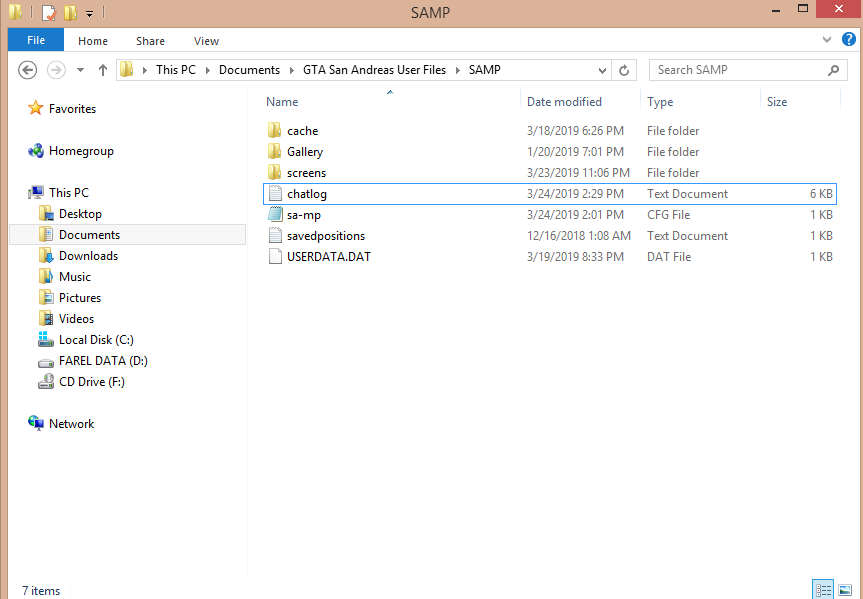This screenshot has width=863, height=599.
Task: Click GTA San Andreas User Files breadcrumb
Action: tap(374, 70)
